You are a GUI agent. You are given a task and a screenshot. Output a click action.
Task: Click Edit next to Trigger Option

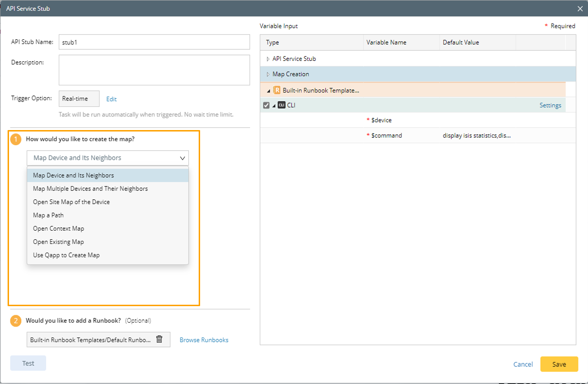point(111,99)
